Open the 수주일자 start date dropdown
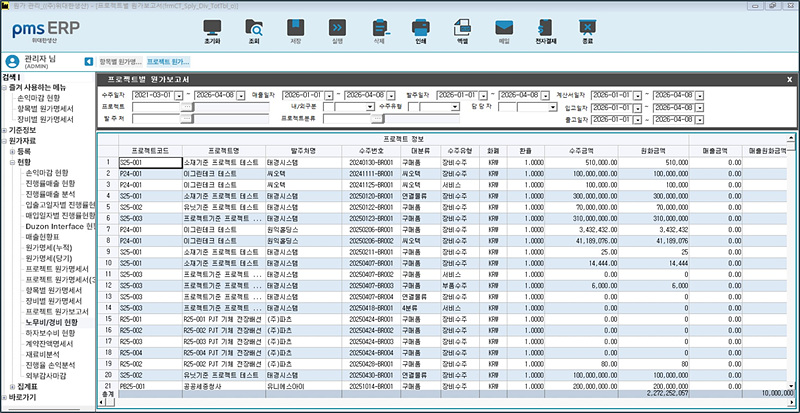This screenshot has height=413, width=800. (x=179, y=94)
